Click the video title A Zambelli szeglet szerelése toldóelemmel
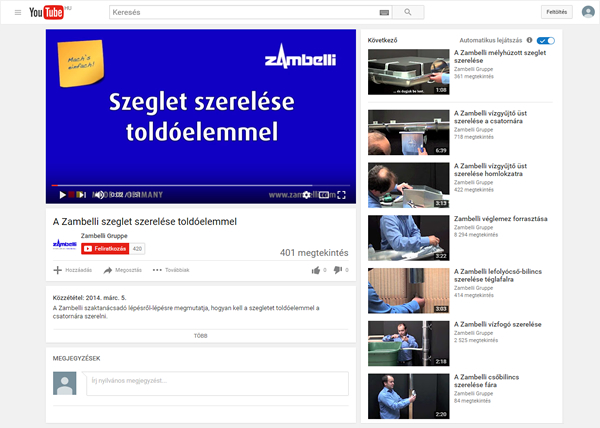The height and width of the screenshot is (428, 600). 145,222
